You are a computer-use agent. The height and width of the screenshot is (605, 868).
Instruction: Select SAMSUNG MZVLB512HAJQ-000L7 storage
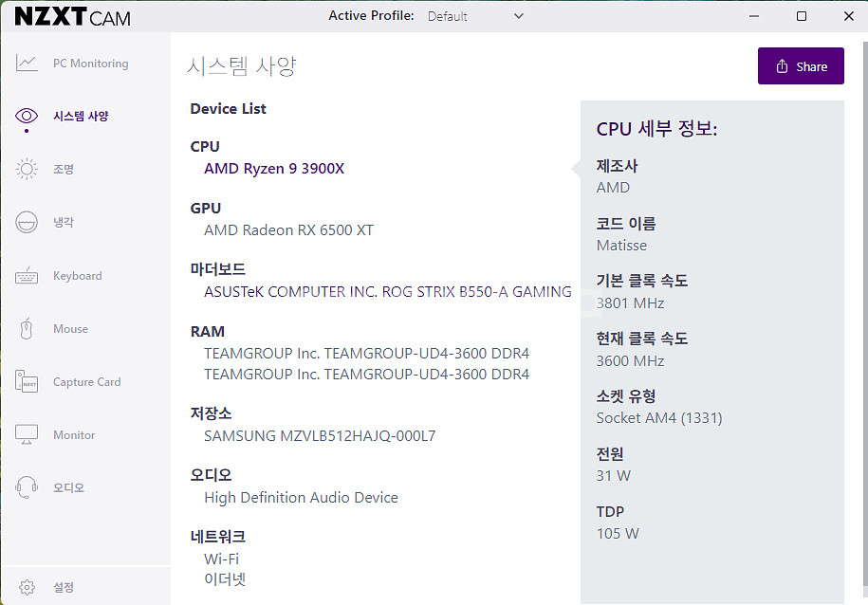point(320,435)
